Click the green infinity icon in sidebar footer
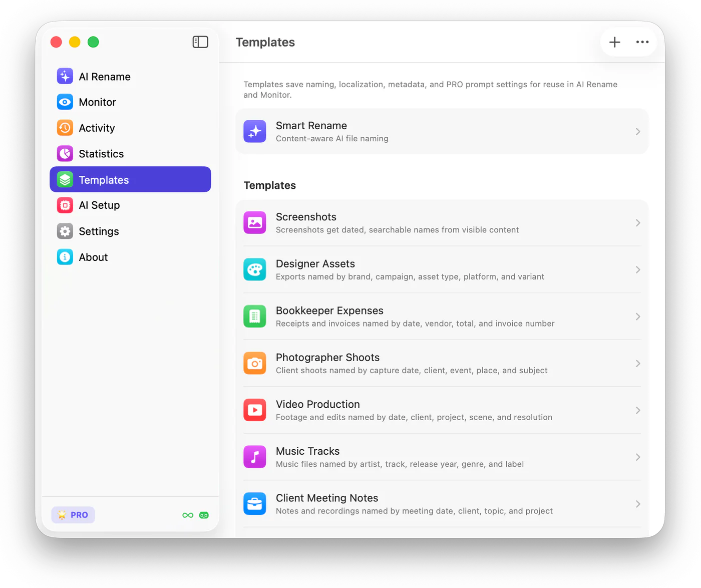 click(188, 515)
